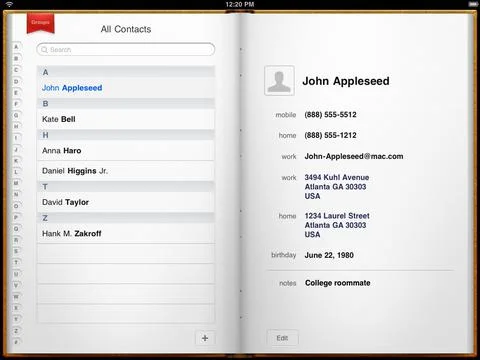
Task: Jump to letter A in index tabs
Action: 16,47
